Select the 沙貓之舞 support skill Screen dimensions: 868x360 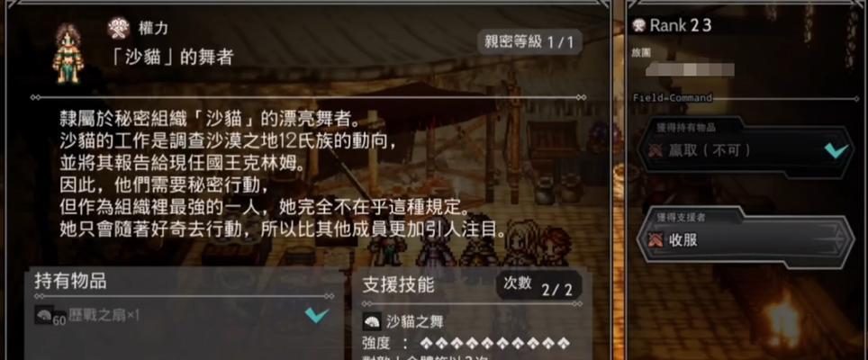tap(415, 321)
